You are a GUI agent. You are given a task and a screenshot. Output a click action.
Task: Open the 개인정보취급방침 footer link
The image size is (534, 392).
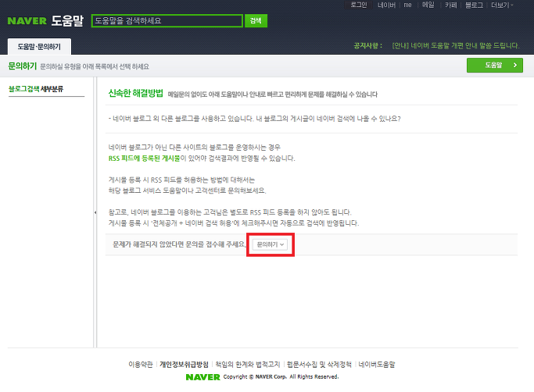[184, 365]
